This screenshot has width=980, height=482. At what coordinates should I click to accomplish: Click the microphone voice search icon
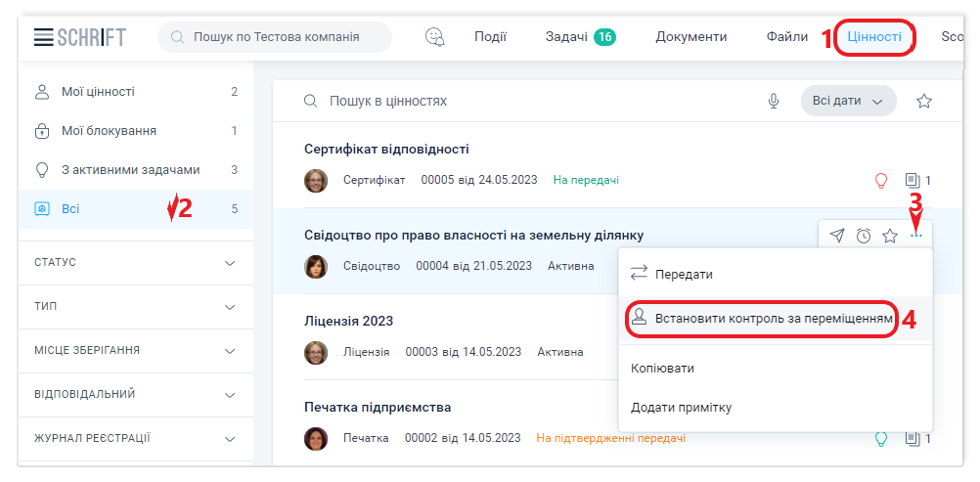[x=774, y=101]
